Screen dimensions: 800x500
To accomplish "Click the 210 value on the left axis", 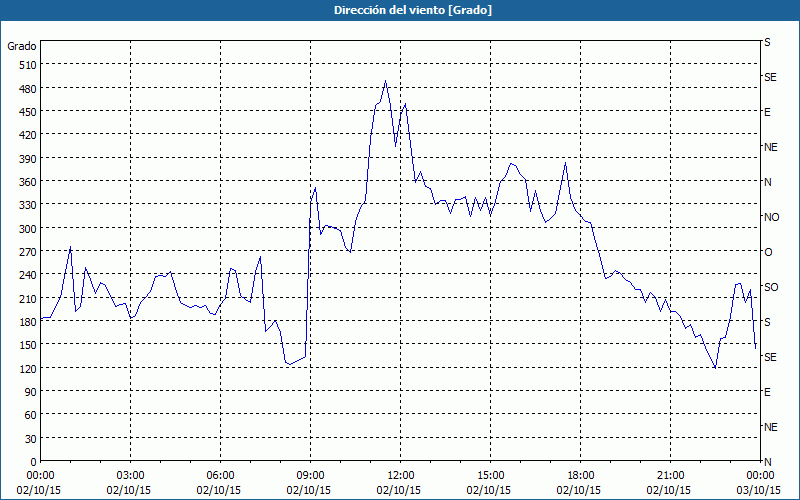I will tap(28, 298).
